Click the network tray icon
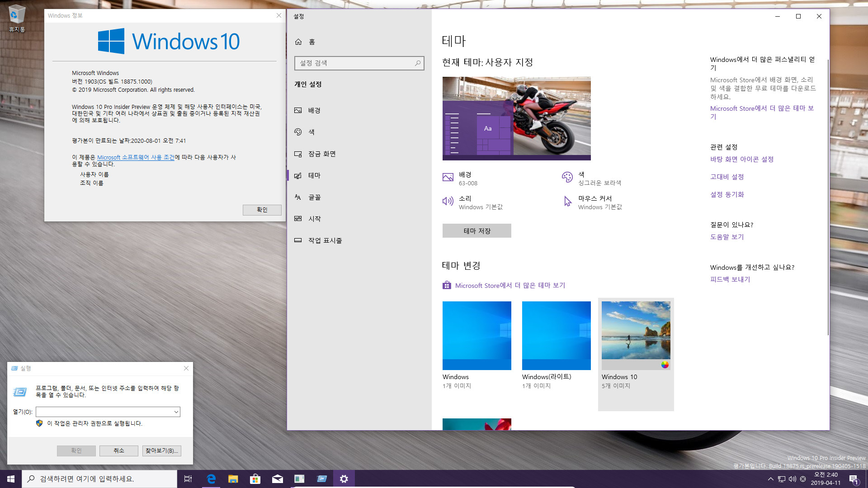The width and height of the screenshot is (868, 488). [781, 479]
